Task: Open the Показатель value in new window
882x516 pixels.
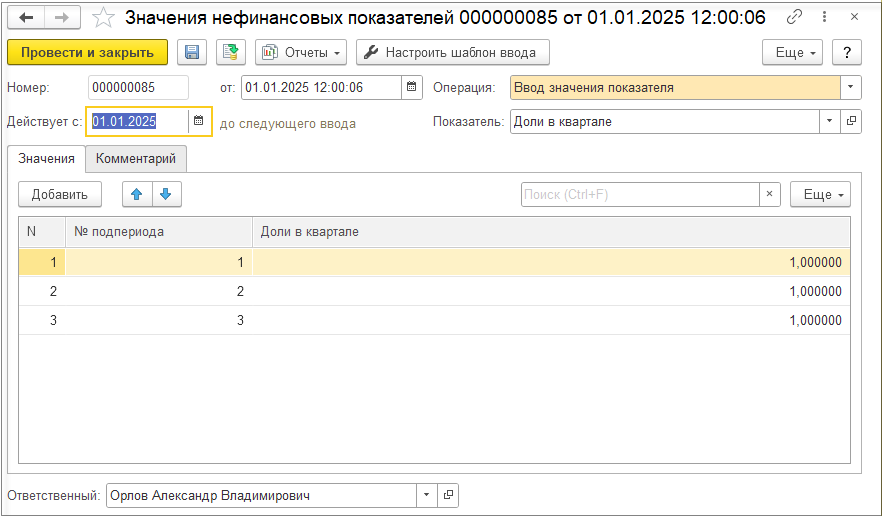Action: point(851,121)
